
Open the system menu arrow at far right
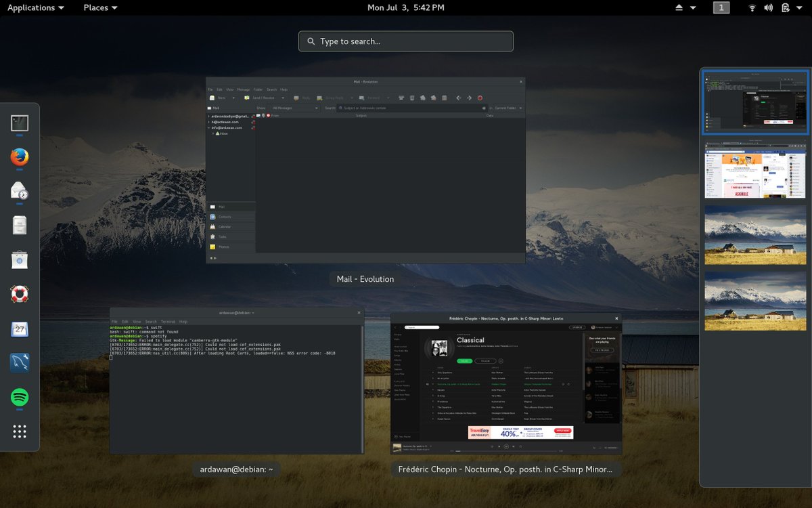tap(800, 8)
